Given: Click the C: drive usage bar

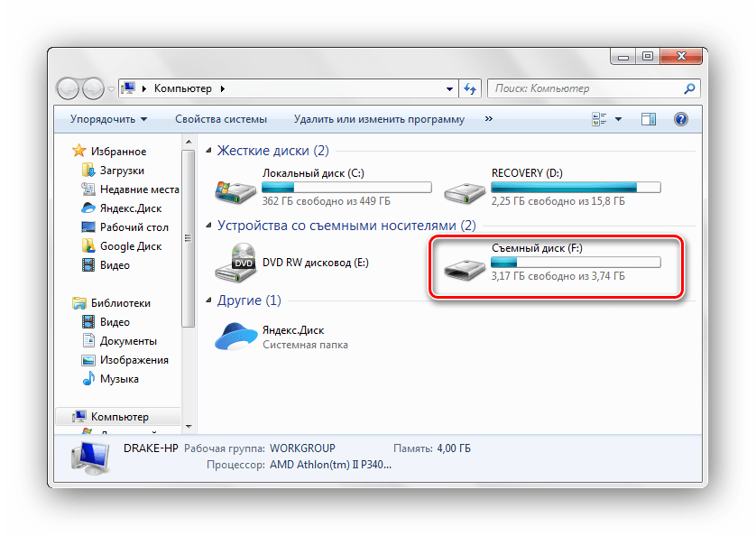Looking at the screenshot, I should click(x=346, y=187).
